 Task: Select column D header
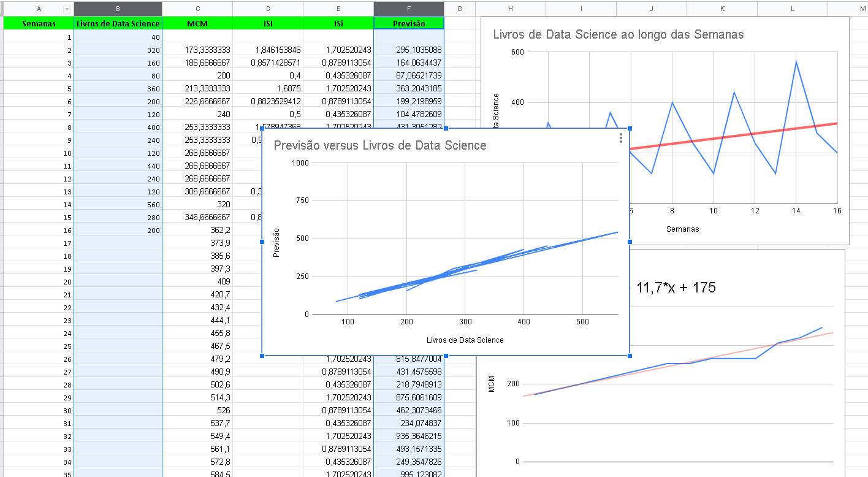pos(268,9)
